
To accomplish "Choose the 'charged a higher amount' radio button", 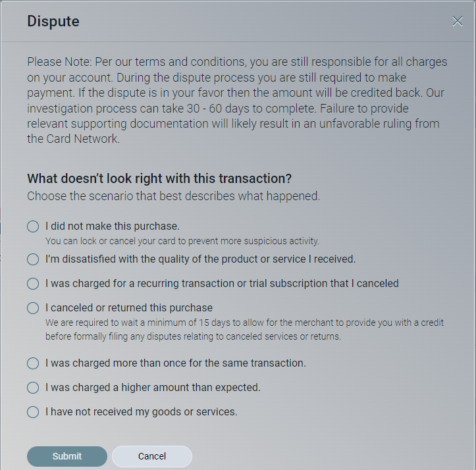I will 33,388.
